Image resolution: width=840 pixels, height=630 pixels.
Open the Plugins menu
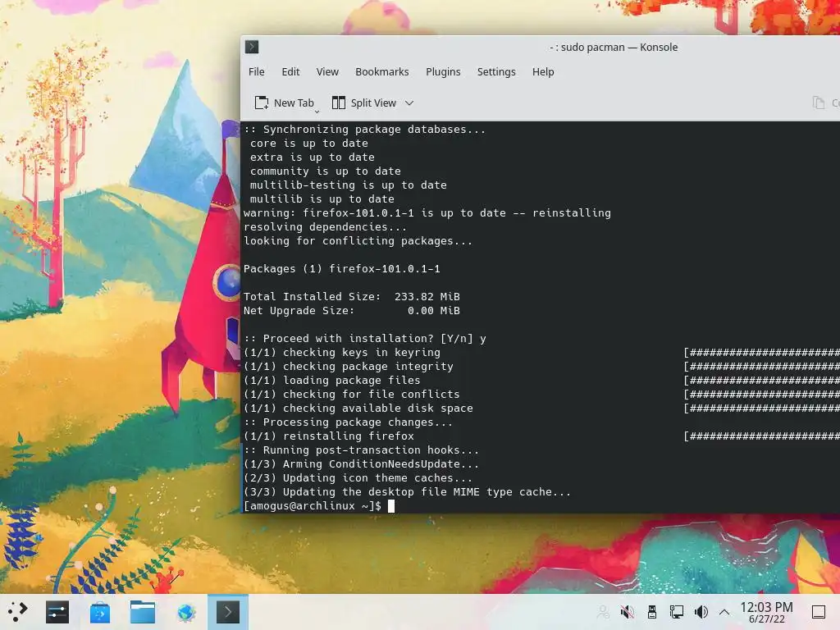[443, 72]
